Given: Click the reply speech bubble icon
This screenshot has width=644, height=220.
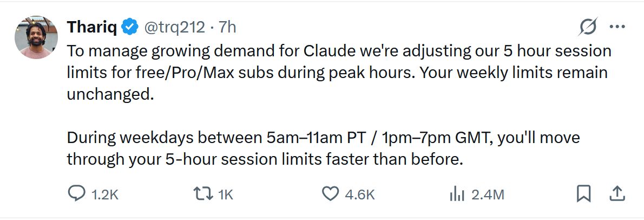Looking at the screenshot, I should pyautogui.click(x=76, y=194).
